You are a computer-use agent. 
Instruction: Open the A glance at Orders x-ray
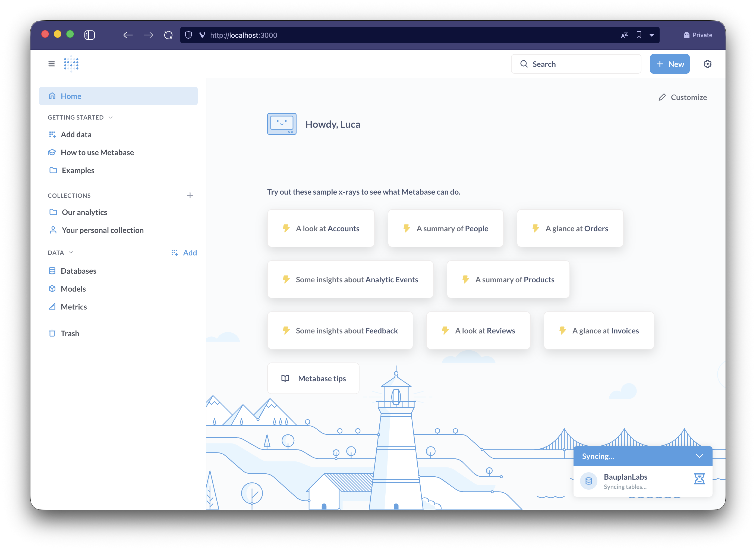570,229
